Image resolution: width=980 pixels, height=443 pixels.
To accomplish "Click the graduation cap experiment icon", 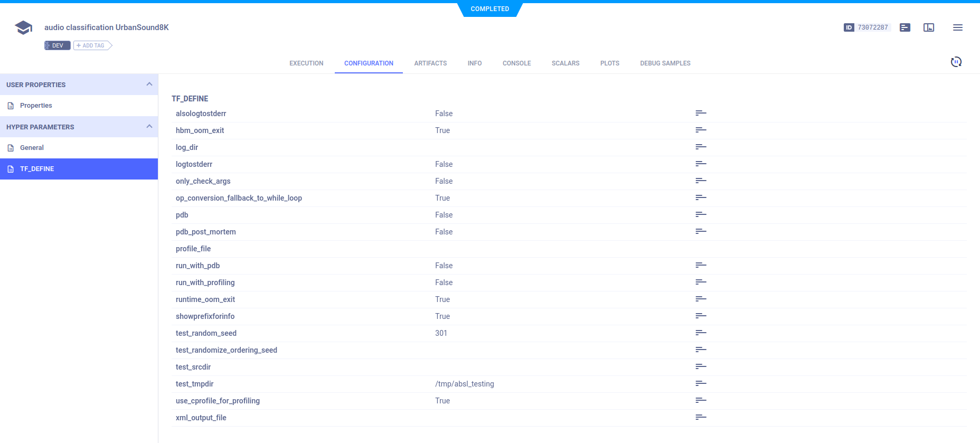I will pos(23,27).
